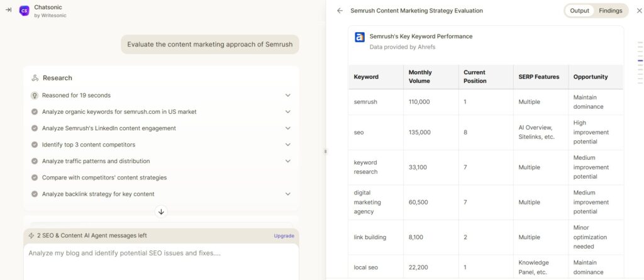This screenshot has width=644, height=280.
Task: Select the Output view
Action: pos(579,11)
